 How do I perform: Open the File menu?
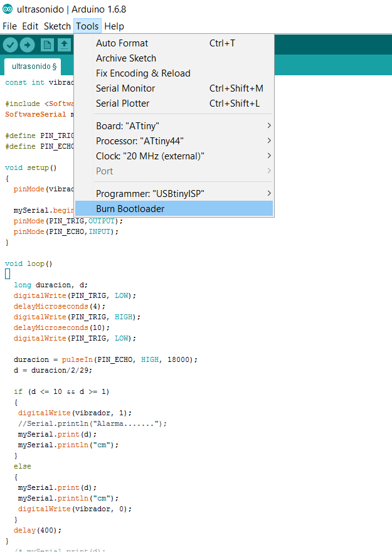point(9,26)
